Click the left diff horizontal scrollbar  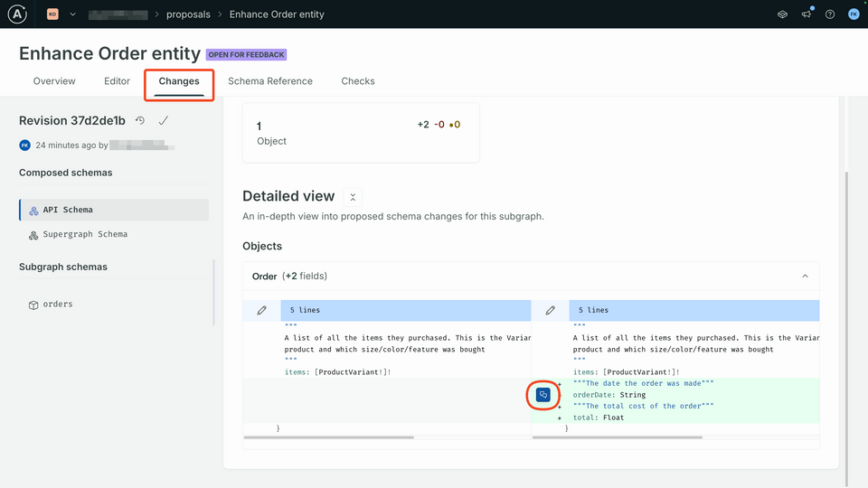point(329,437)
